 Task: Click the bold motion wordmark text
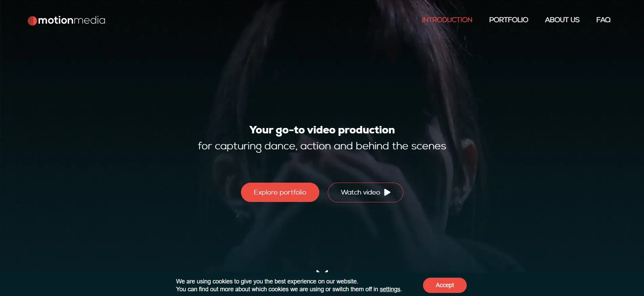pyautogui.click(x=56, y=20)
